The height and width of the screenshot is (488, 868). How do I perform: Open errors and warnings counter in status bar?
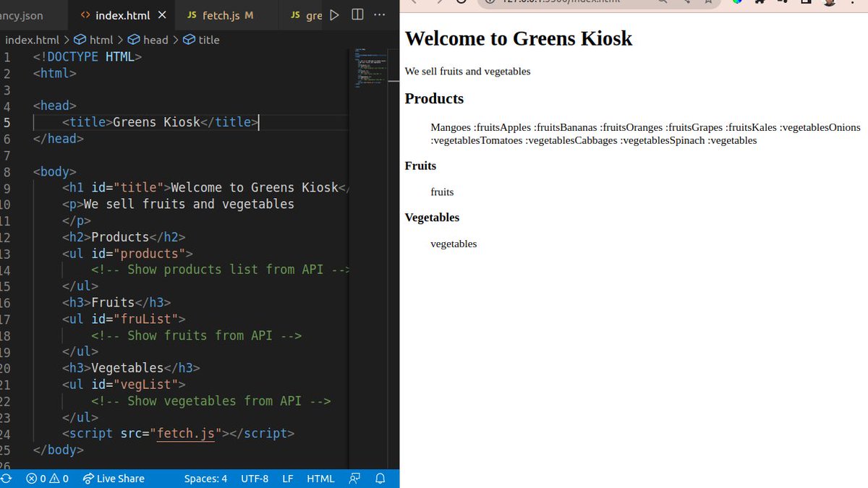coord(47,479)
